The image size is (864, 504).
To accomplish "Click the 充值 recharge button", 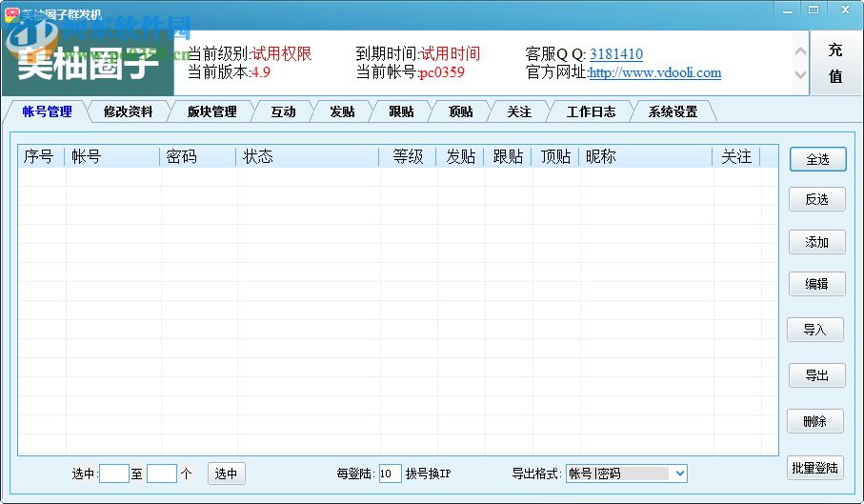I will coord(835,63).
